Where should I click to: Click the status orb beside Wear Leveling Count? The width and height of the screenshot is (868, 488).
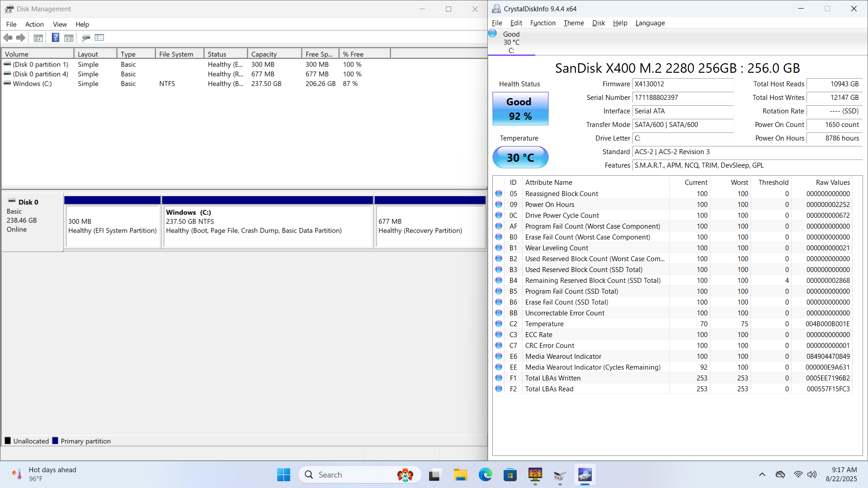[499, 248]
